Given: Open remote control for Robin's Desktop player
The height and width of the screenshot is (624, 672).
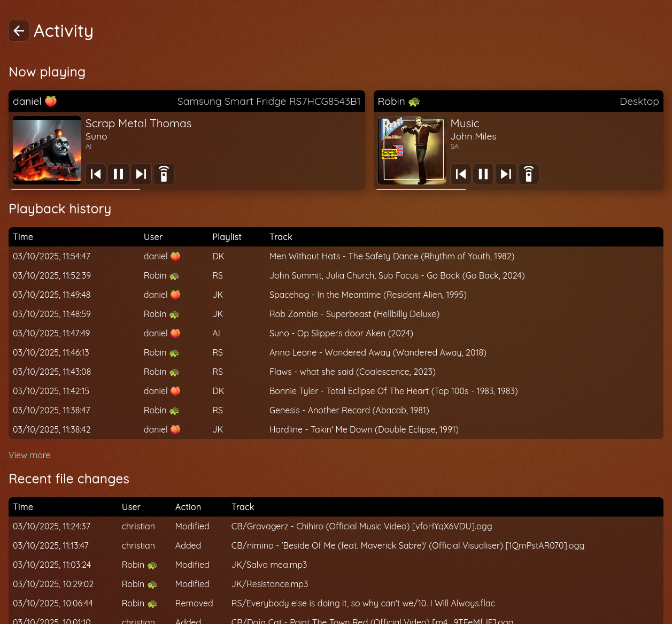Looking at the screenshot, I should 528,174.
